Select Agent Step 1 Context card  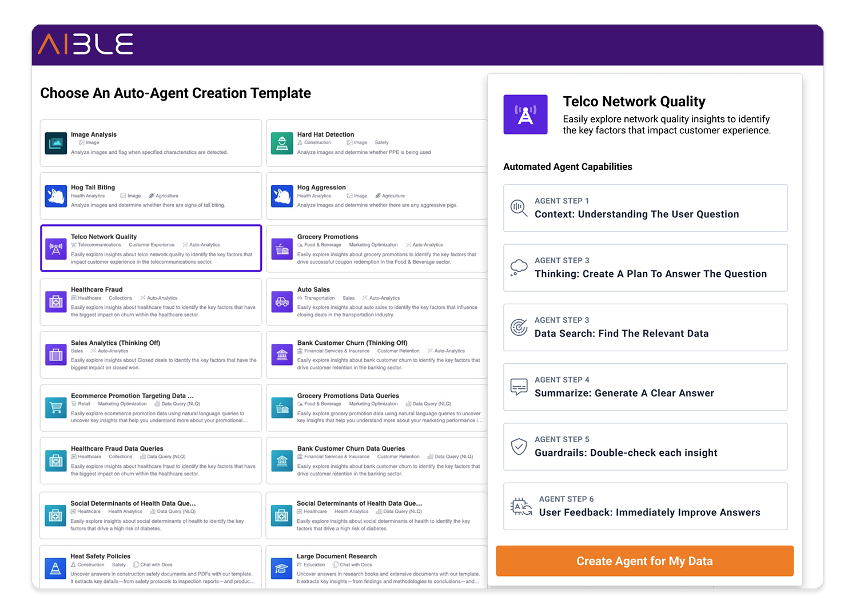point(645,208)
